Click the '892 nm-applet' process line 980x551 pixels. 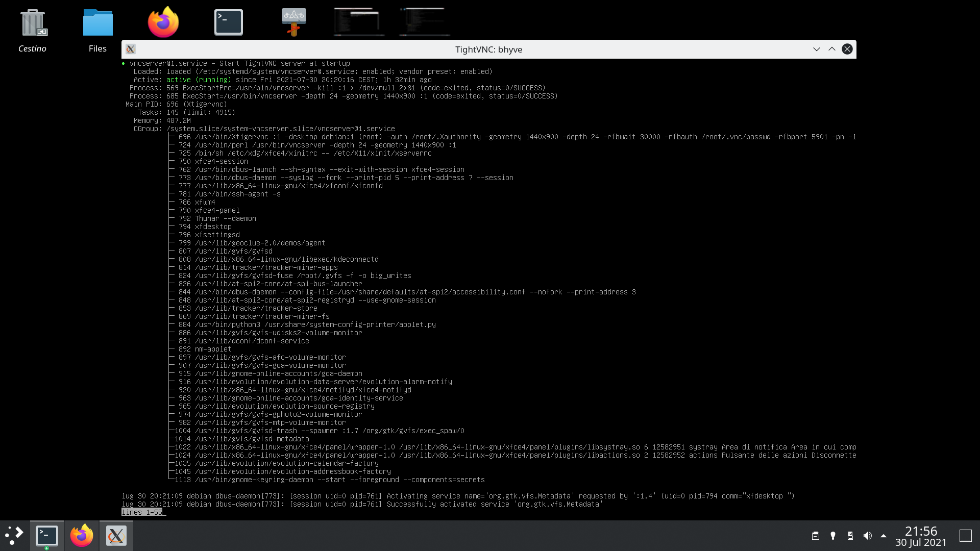tap(205, 349)
